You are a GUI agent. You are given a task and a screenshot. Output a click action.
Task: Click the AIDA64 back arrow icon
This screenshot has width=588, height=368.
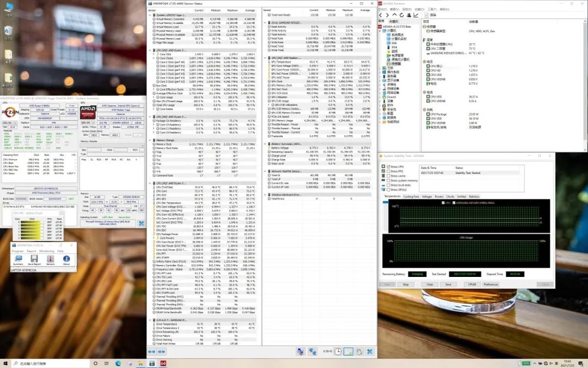coord(381,15)
